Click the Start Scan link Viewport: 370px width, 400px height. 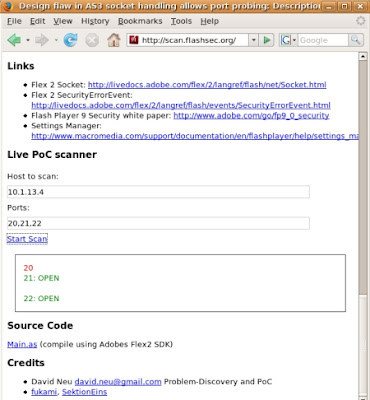tap(27, 239)
